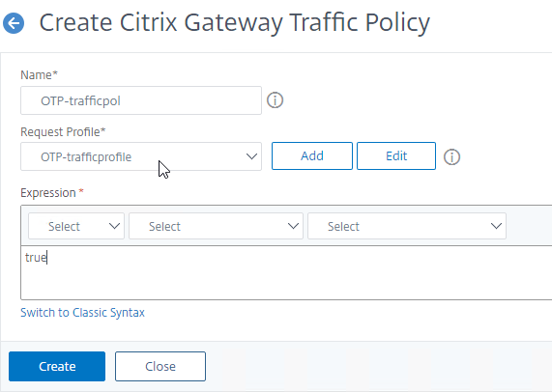Click the Create Citrix Gateway Traffic Policy heading

(235, 22)
